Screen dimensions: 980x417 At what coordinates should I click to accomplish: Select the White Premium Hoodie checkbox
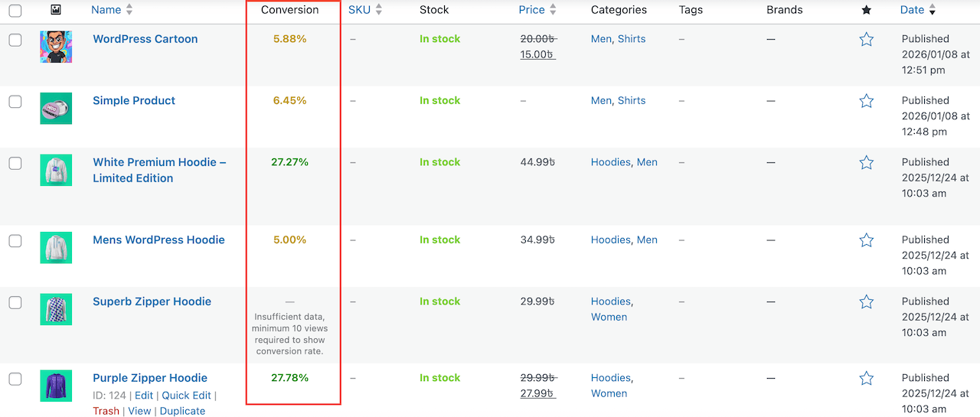[15, 163]
